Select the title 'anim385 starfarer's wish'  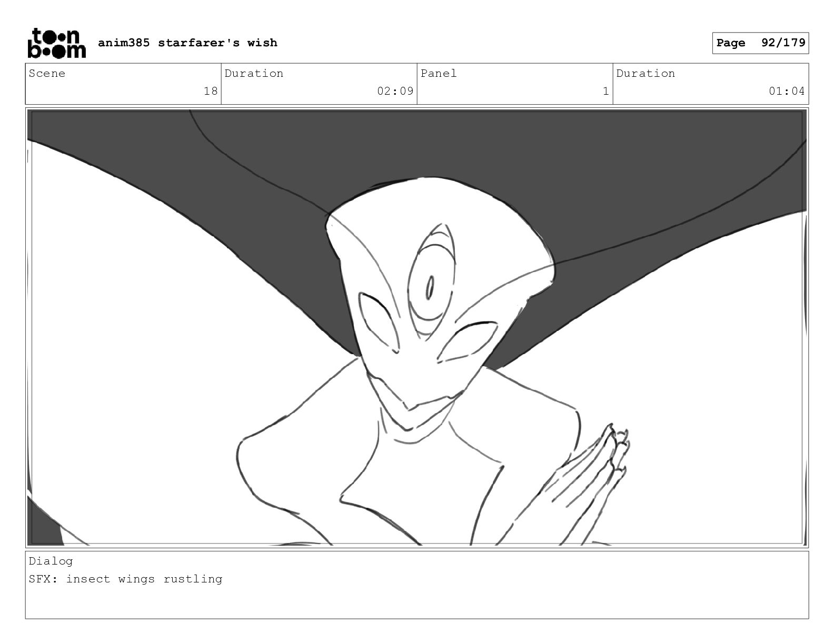(x=187, y=43)
